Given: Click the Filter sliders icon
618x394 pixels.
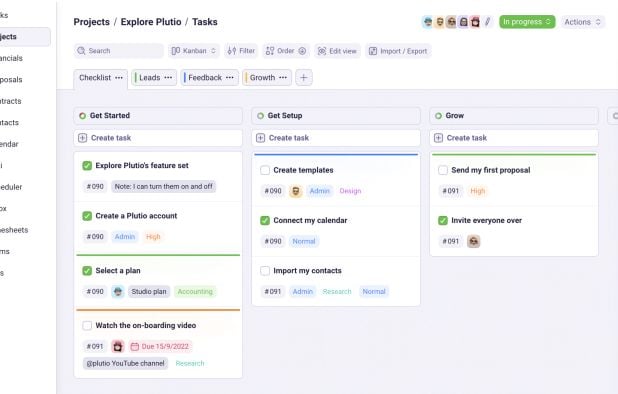Looking at the screenshot, I should pyautogui.click(x=232, y=51).
